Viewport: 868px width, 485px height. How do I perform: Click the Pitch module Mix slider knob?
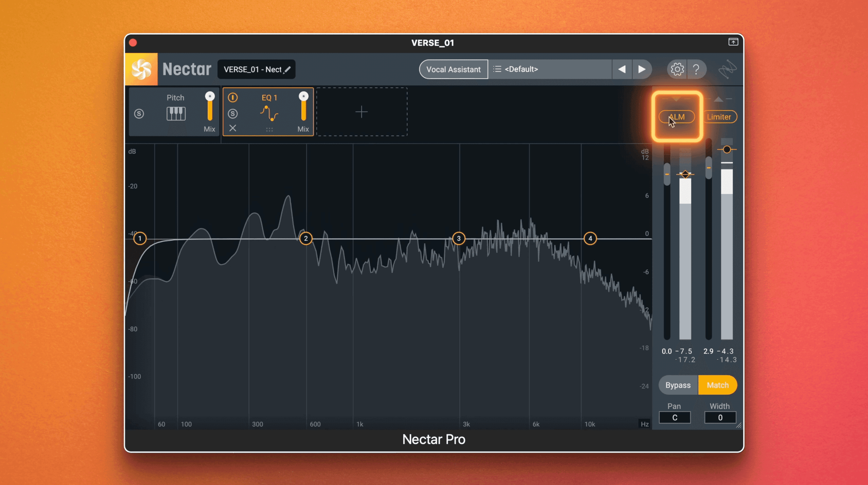(x=210, y=96)
